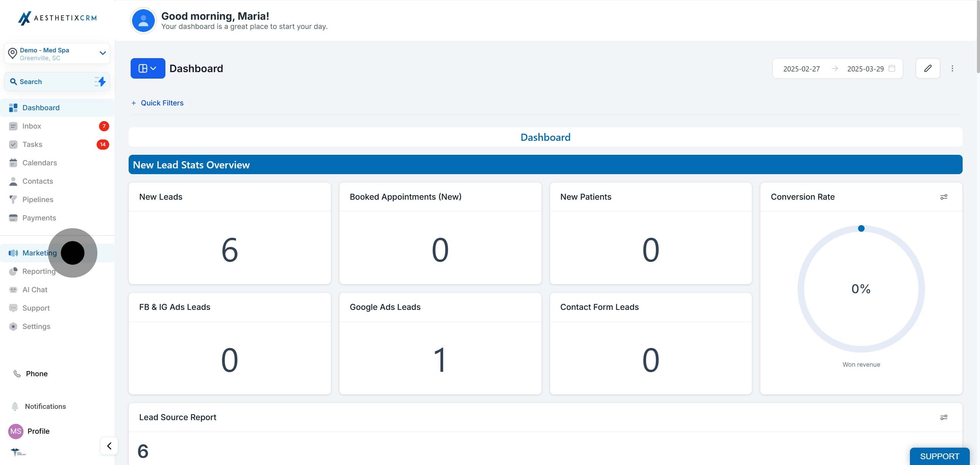
Task: Click the pencil edit dashboard icon
Action: click(928, 68)
